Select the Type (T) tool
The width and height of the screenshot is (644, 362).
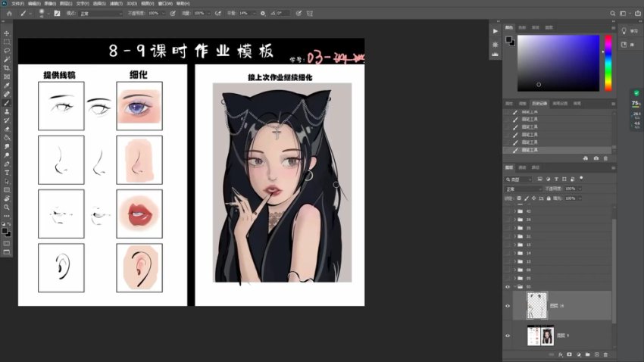(x=7, y=172)
